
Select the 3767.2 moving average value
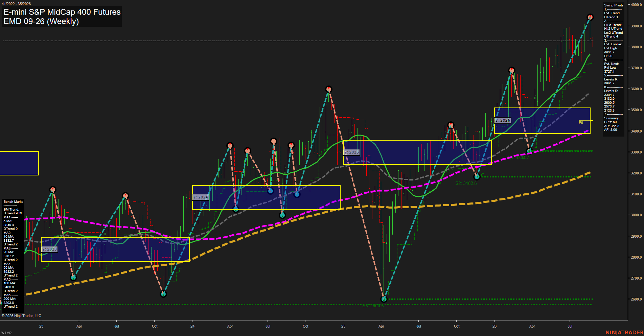9,256
